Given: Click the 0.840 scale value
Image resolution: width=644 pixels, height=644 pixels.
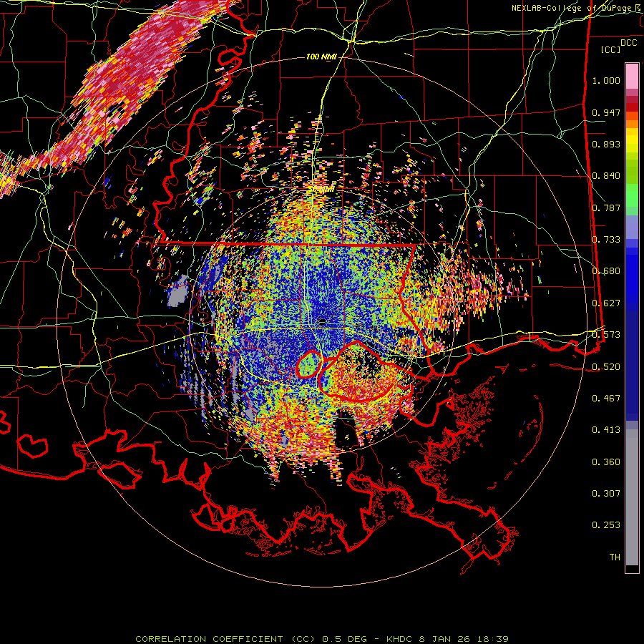Looking at the screenshot, I should pyautogui.click(x=606, y=176).
